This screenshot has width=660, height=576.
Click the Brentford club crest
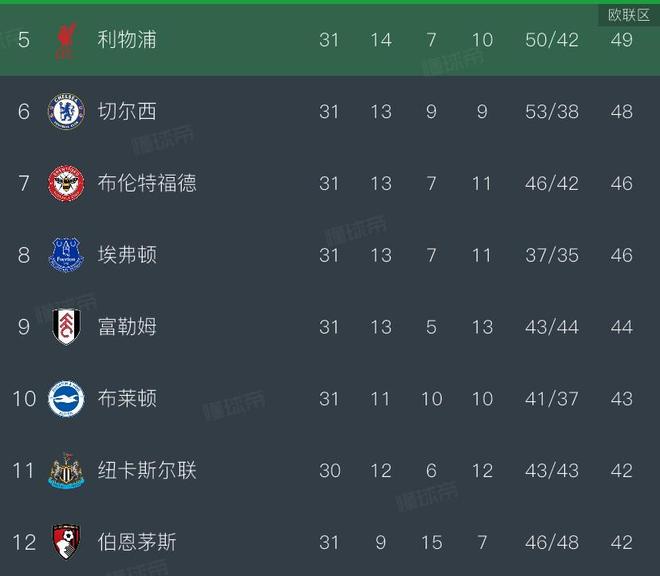click(67, 184)
